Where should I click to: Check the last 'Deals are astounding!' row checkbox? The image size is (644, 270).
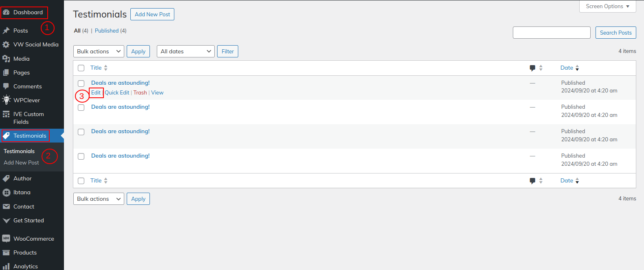pyautogui.click(x=81, y=156)
